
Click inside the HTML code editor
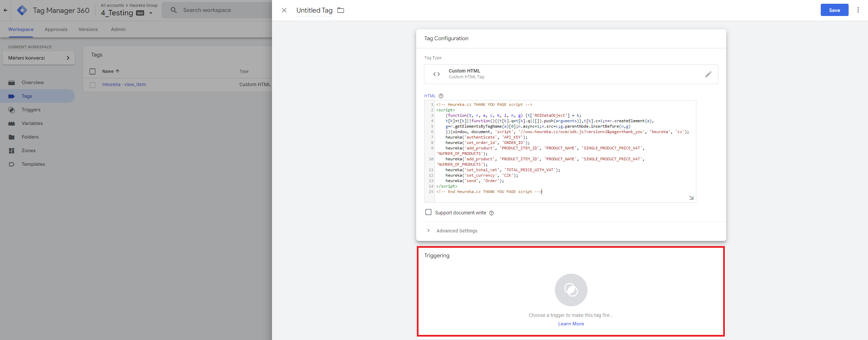[560, 151]
